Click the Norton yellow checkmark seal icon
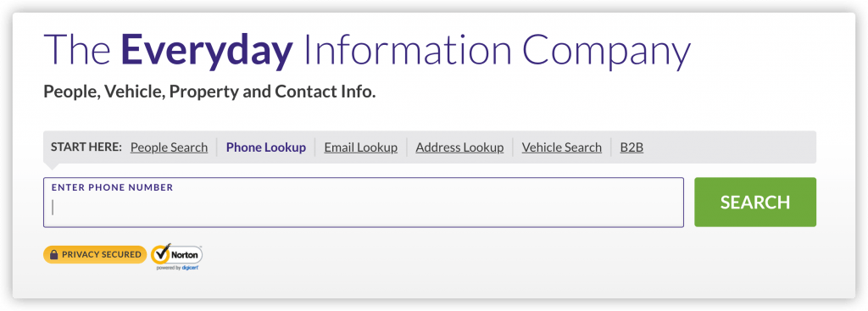 pyautogui.click(x=161, y=254)
